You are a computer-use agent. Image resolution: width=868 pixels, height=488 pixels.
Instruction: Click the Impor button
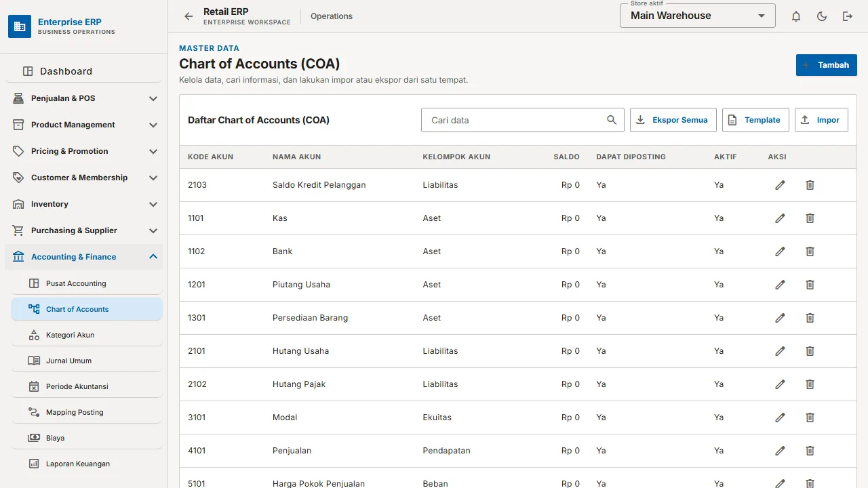pyautogui.click(x=821, y=120)
